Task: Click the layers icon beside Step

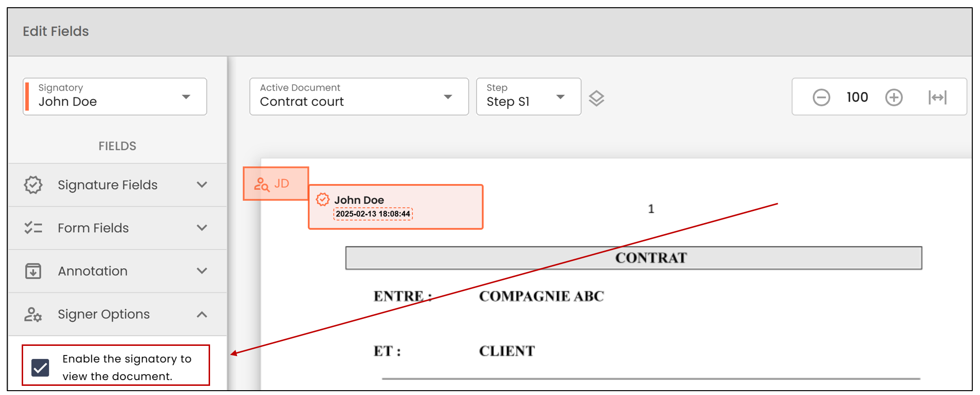Action: (596, 98)
